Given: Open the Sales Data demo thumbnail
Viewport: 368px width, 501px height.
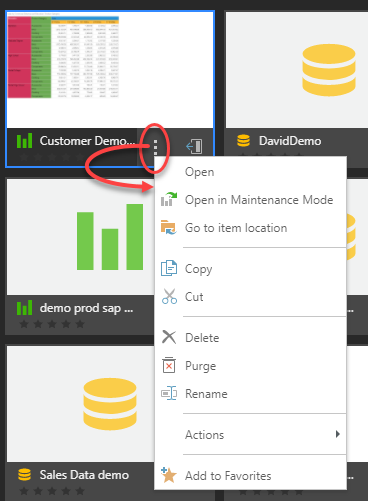Looking at the screenshot, I should pyautogui.click(x=80, y=404).
